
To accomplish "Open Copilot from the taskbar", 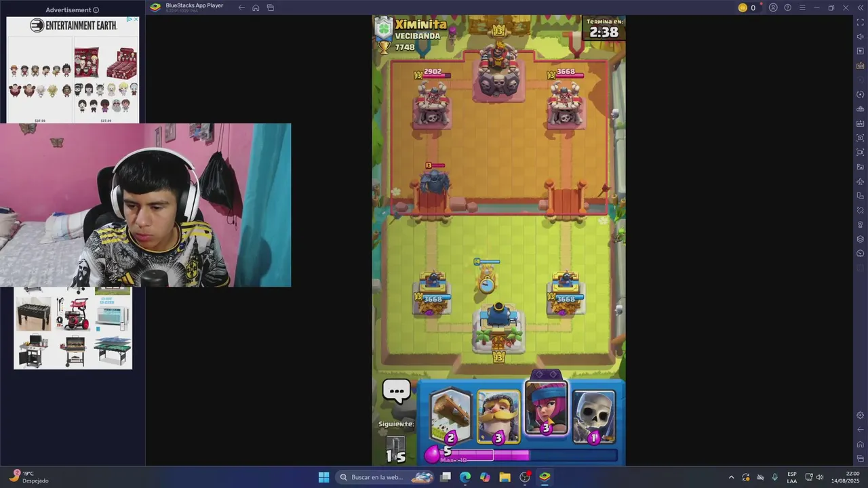I will click(x=485, y=477).
